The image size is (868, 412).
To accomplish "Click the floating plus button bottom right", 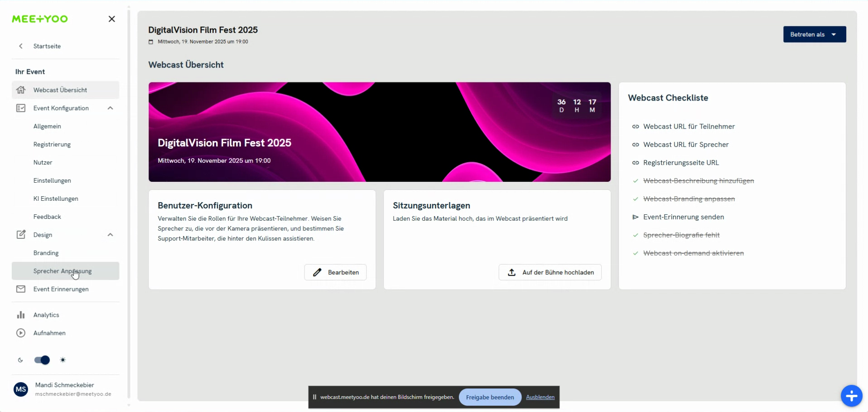I will 852,396.
